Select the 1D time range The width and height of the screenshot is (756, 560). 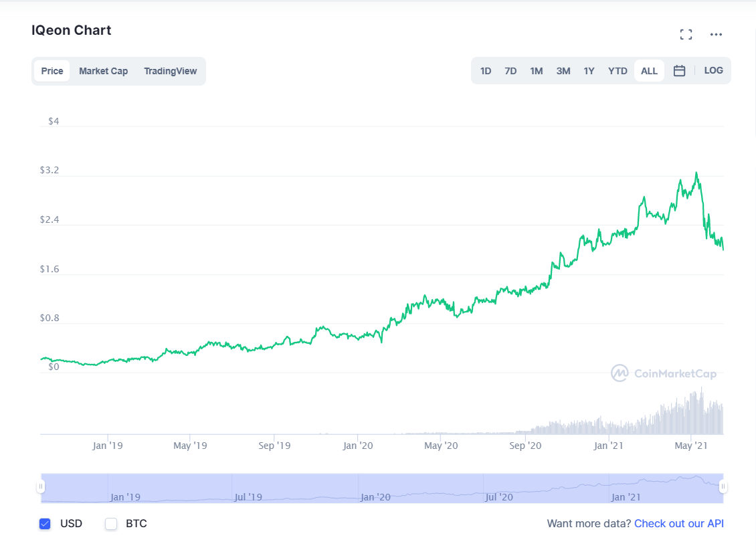click(486, 71)
